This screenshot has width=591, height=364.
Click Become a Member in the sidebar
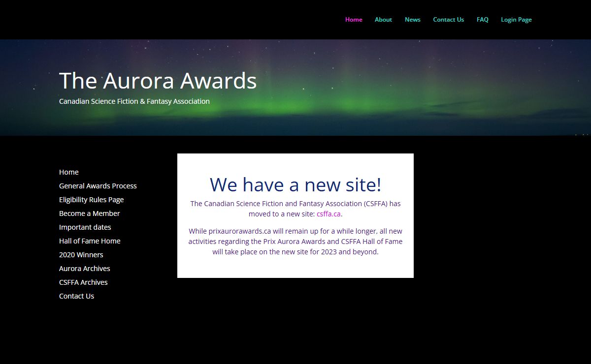click(x=90, y=213)
